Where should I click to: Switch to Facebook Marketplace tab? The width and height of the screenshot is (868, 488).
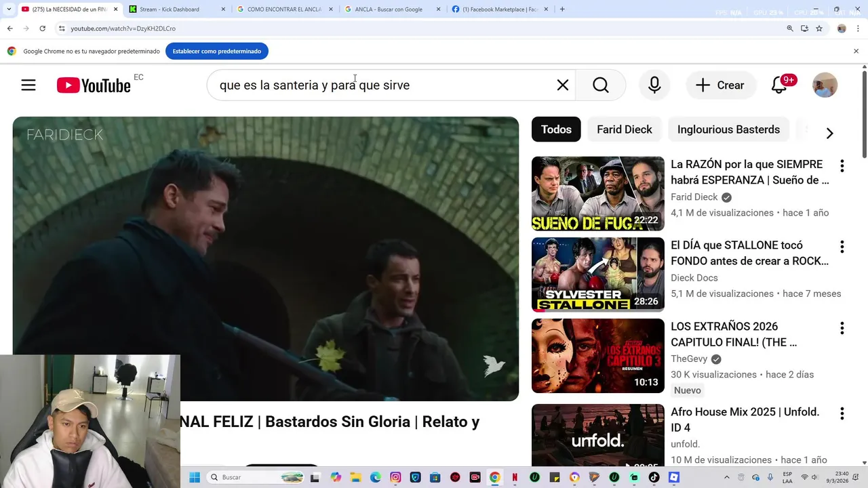[x=500, y=9]
